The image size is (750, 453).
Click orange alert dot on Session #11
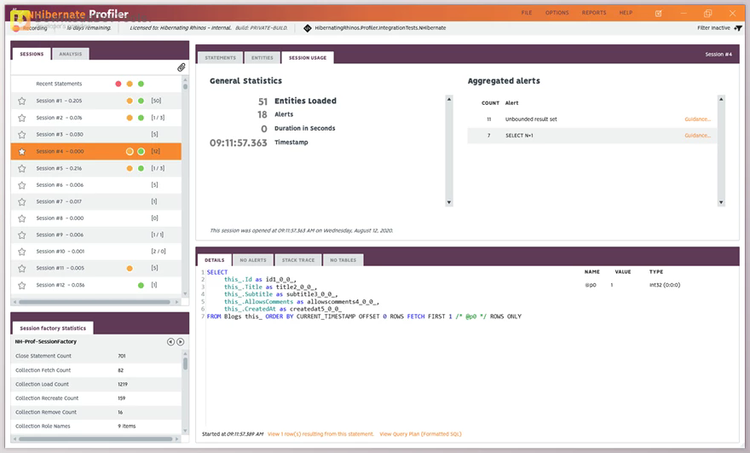coord(130,268)
